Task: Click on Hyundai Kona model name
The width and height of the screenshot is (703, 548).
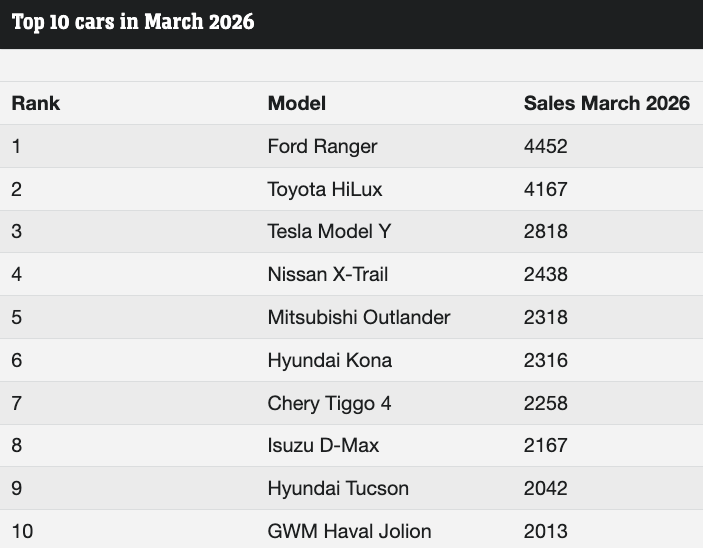Action: 330,361
